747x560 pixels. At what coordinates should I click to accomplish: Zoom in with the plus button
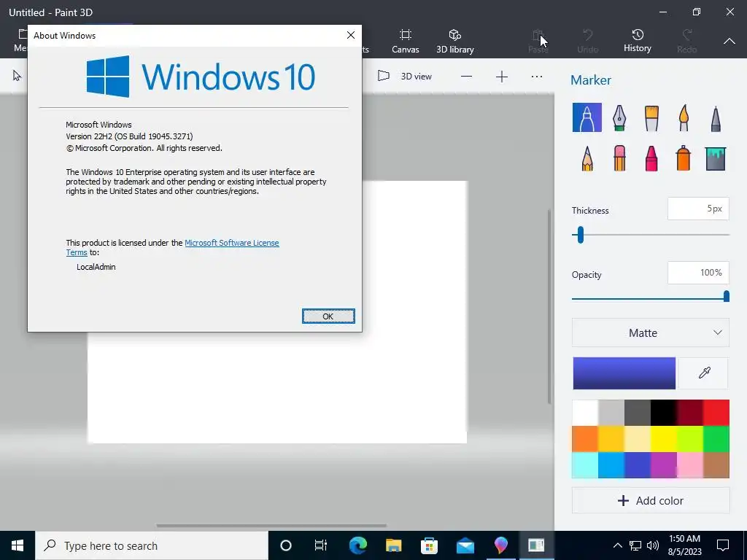502,77
